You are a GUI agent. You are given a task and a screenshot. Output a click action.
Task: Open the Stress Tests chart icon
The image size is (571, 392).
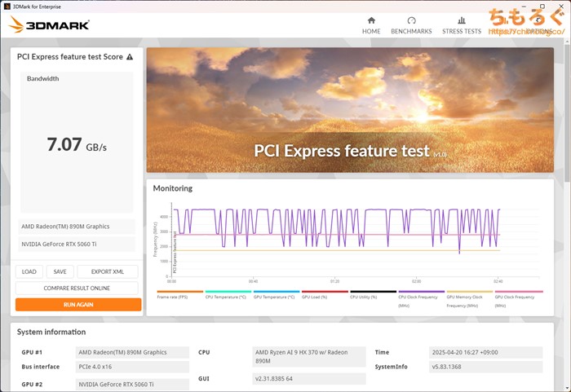pyautogui.click(x=462, y=20)
